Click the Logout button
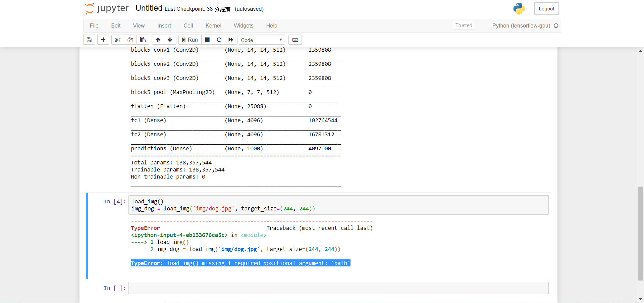Screen dimensions: 644x303 click(x=546, y=8)
